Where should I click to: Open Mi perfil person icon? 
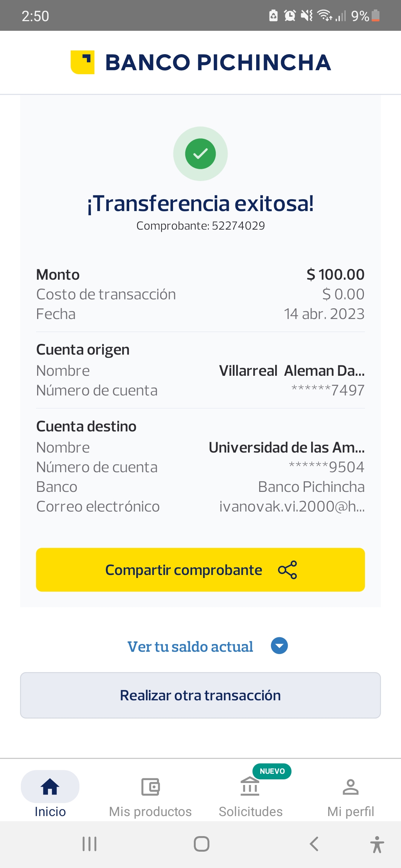351,786
